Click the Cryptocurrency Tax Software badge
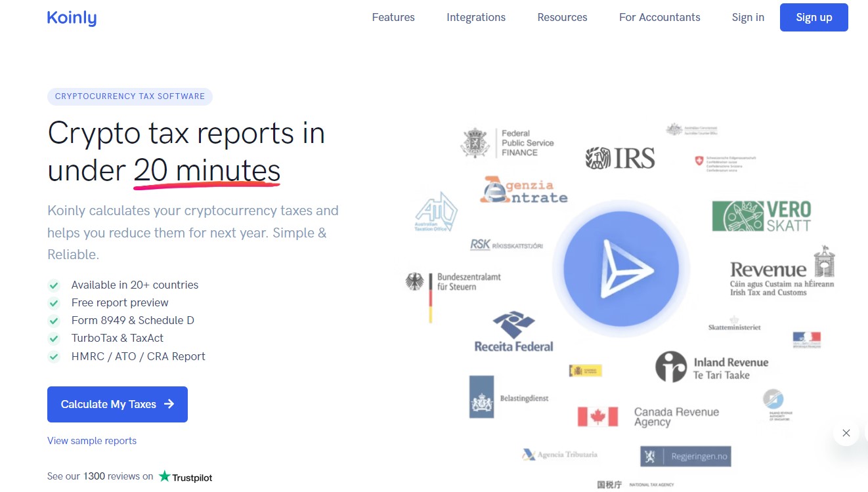868x492 pixels. [x=130, y=96]
